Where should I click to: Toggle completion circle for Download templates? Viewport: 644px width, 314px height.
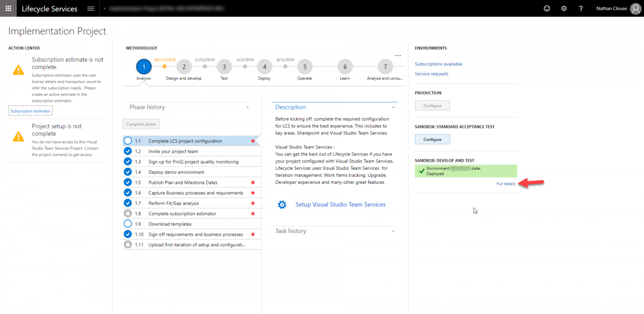tap(128, 224)
